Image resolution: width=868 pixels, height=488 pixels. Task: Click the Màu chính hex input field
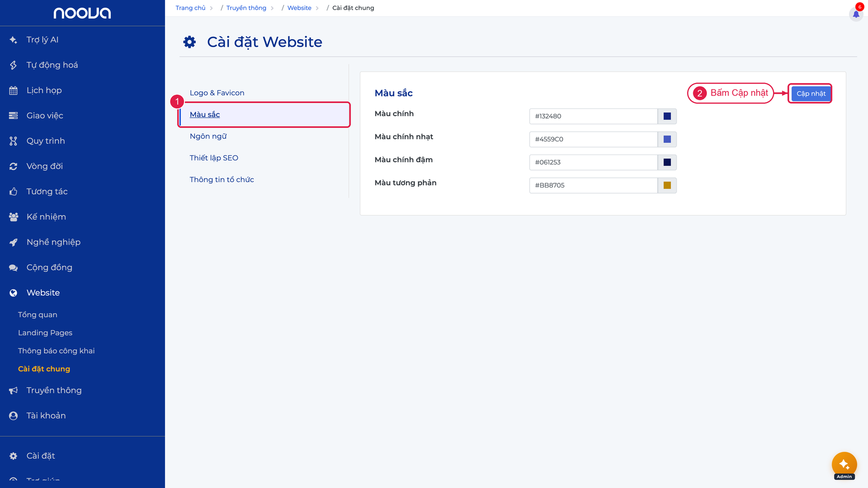pos(593,116)
